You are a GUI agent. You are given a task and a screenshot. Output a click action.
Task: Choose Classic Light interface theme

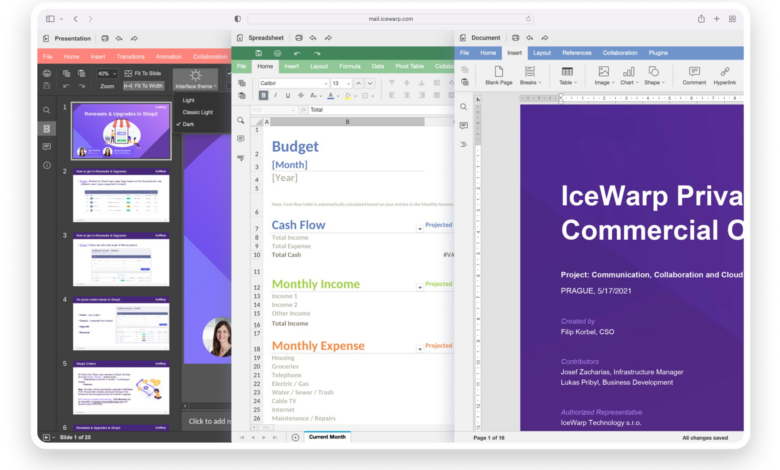[x=197, y=112]
